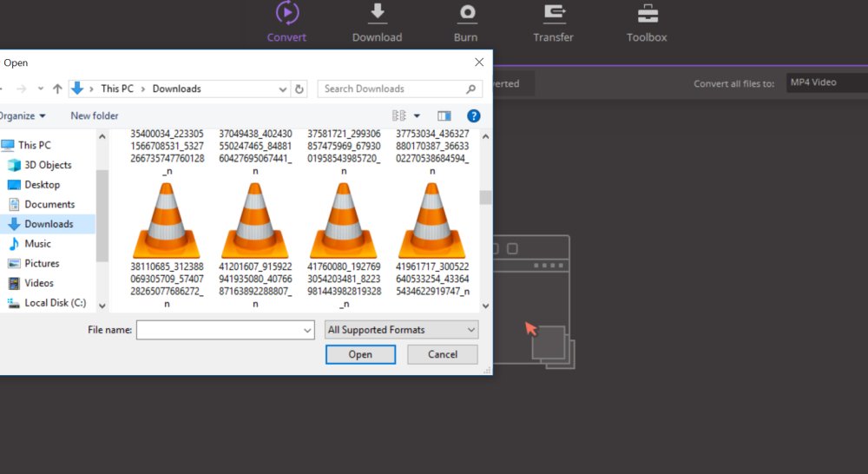Expand the address bar previous locations dropdown
The image size is (868, 474).
coord(282,89)
